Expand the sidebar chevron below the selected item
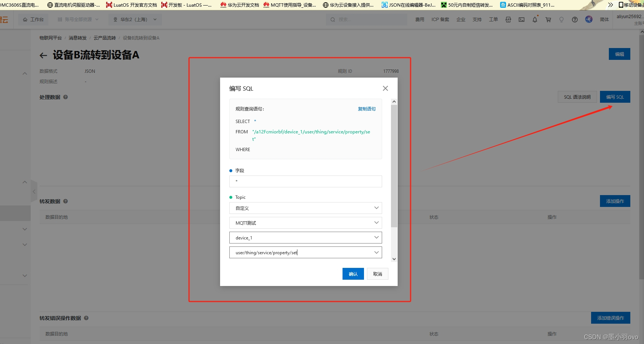Screen dimensions: 644x344 click(25, 229)
